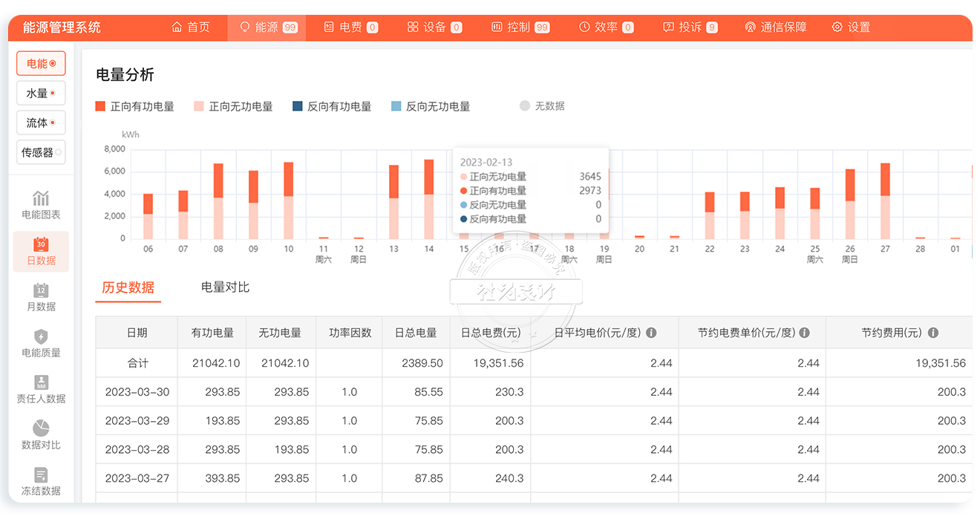Click info icon next to 节约电费单价

[804, 333]
